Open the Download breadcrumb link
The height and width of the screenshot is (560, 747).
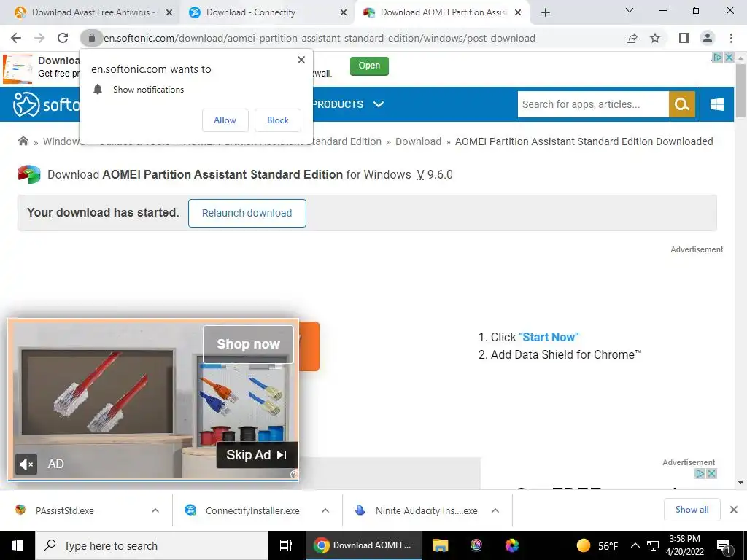coord(418,141)
